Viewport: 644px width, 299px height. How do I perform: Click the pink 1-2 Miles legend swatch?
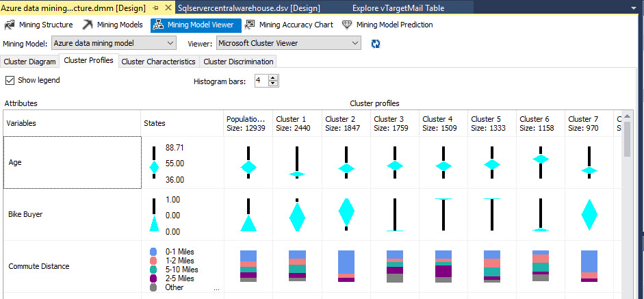[x=153, y=261]
